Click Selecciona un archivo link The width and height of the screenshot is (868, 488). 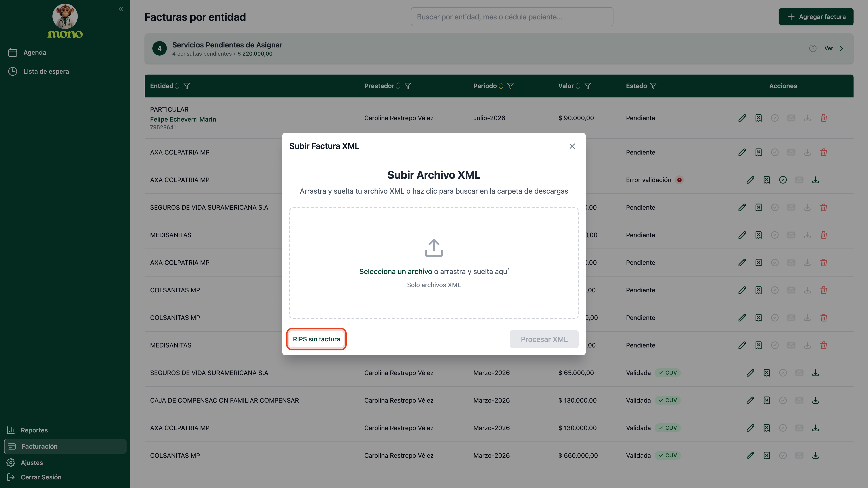click(395, 271)
